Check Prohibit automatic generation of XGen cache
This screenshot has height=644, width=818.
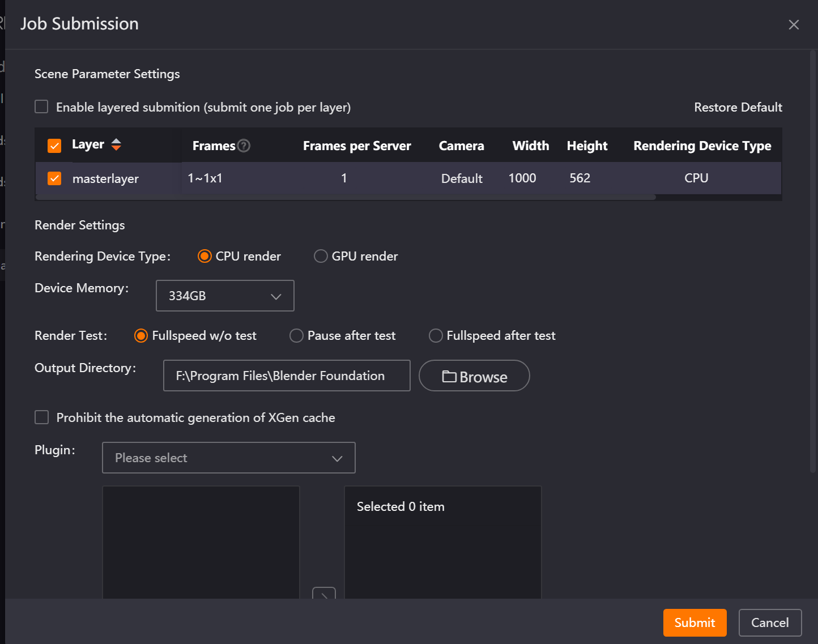click(x=41, y=417)
